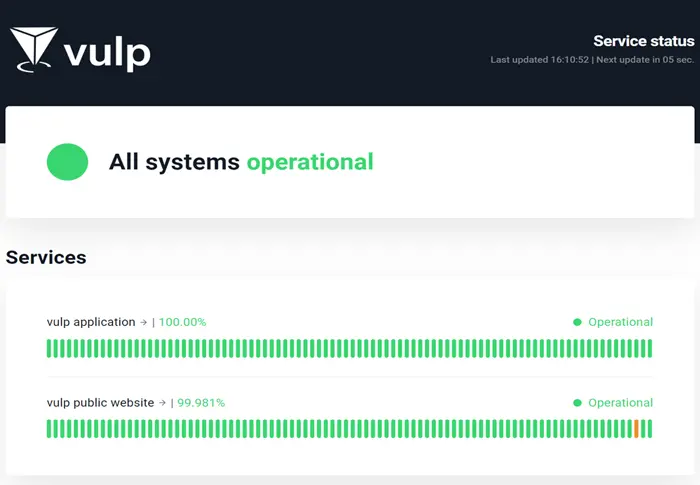Image resolution: width=700 pixels, height=485 pixels.
Task: Click Operational label for vulp public website
Action: point(620,403)
